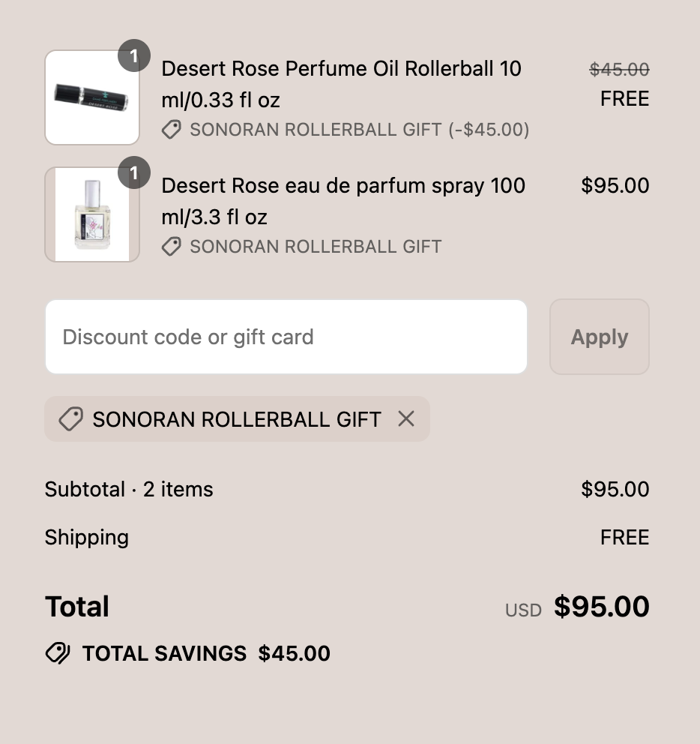Viewport: 700px width, 744px height.
Task: Click the Desert Rose rollerball product thumbnail
Action: tap(92, 97)
